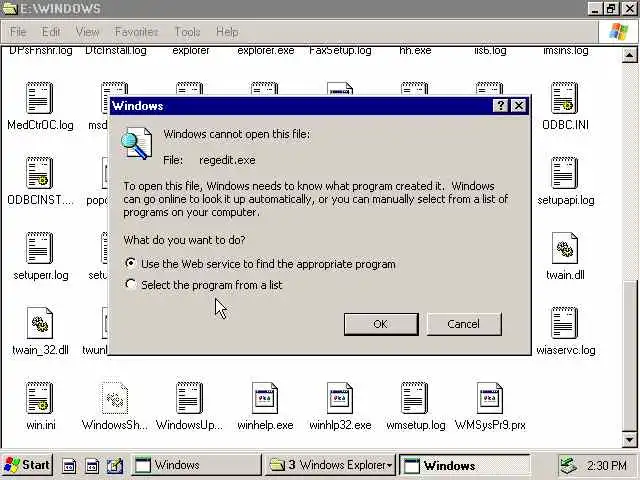The width and height of the screenshot is (640, 480).
Task: Activate the bold Windows taskbar button
Action: point(464,465)
